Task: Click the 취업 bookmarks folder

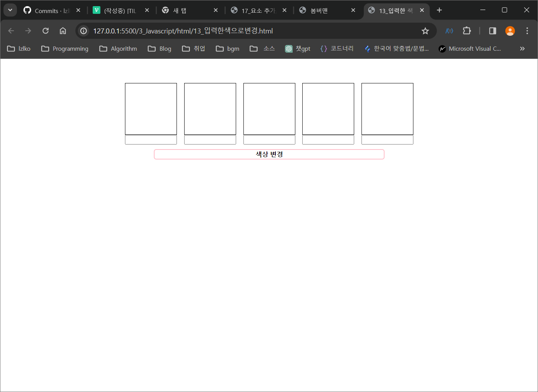Action: pos(193,48)
